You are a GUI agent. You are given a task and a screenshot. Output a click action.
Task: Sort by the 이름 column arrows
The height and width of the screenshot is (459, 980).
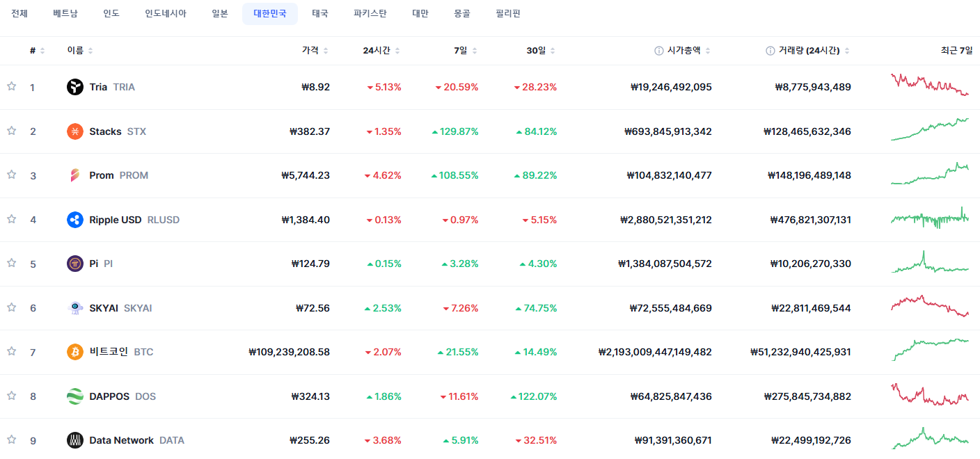(x=90, y=51)
